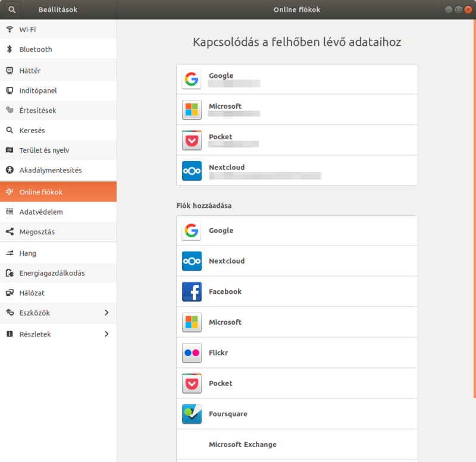Expand Részletek submenu chevron
The width and height of the screenshot is (476, 462).
pos(107,334)
